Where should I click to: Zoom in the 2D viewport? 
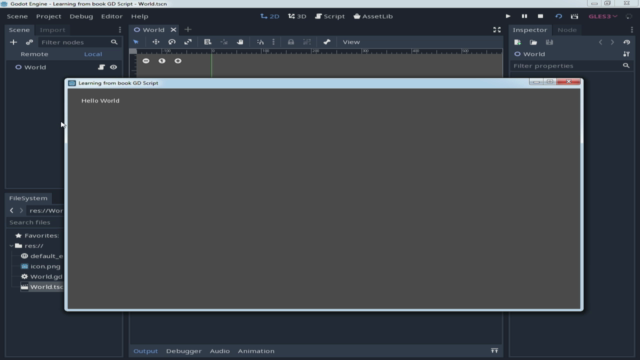[178, 61]
